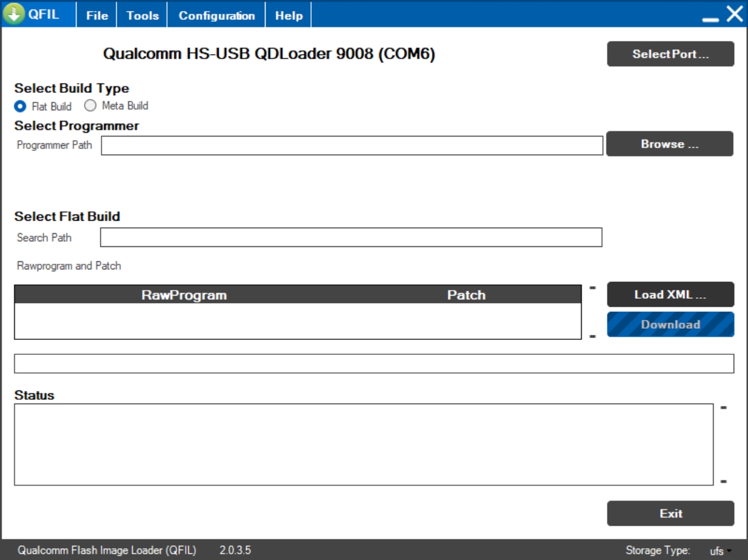The image size is (748, 560).
Task: Click the minus button at bottom of Status box
Action: pyautogui.click(x=724, y=481)
